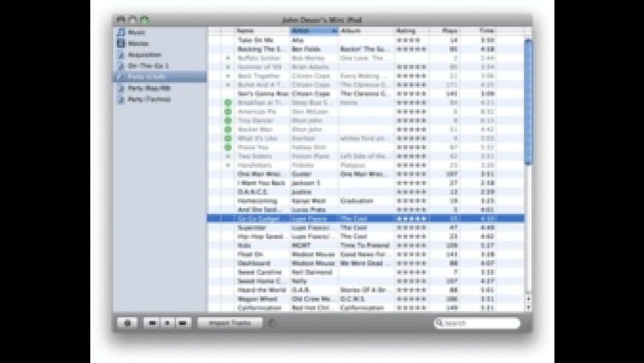The height and width of the screenshot is (363, 644).
Task: Click the play/pause button
Action: click(167, 323)
